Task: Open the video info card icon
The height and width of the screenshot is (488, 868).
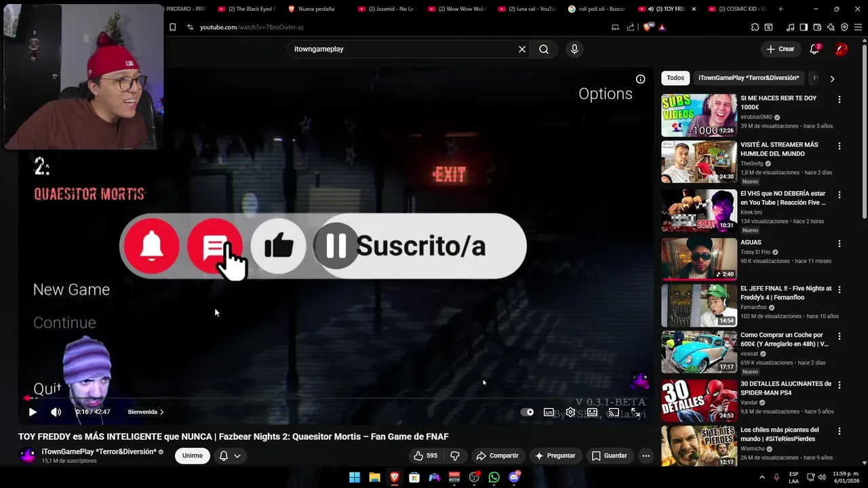Action: click(x=640, y=79)
